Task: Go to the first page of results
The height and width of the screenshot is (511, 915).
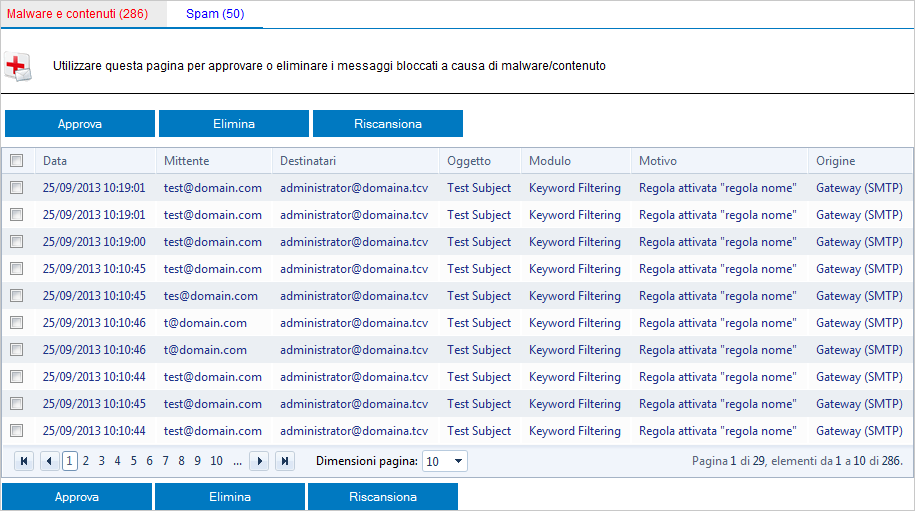Action: click(x=23, y=461)
